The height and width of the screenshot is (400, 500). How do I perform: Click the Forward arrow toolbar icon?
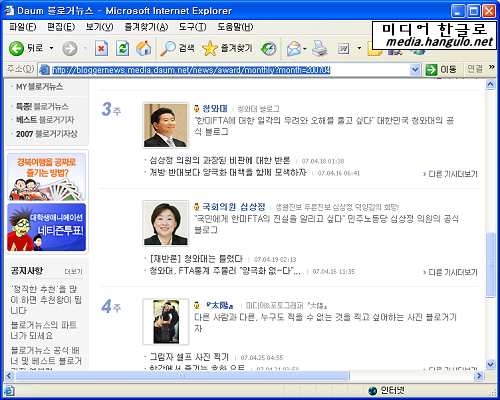(x=70, y=49)
